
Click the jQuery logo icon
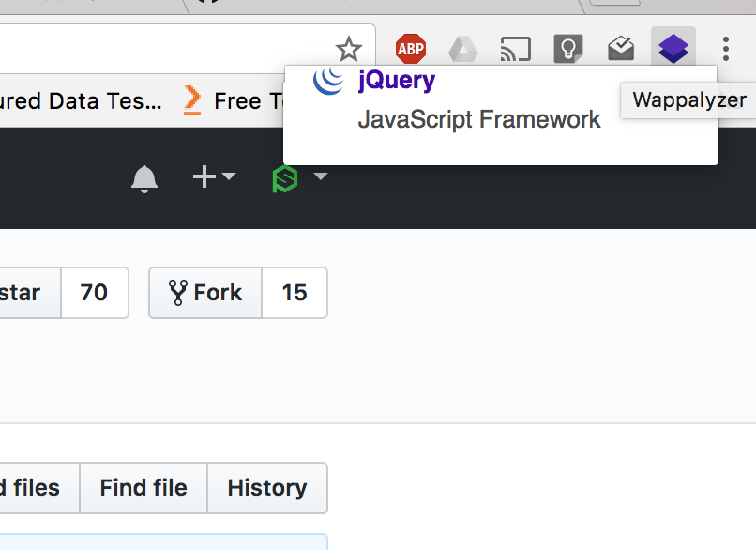(328, 80)
